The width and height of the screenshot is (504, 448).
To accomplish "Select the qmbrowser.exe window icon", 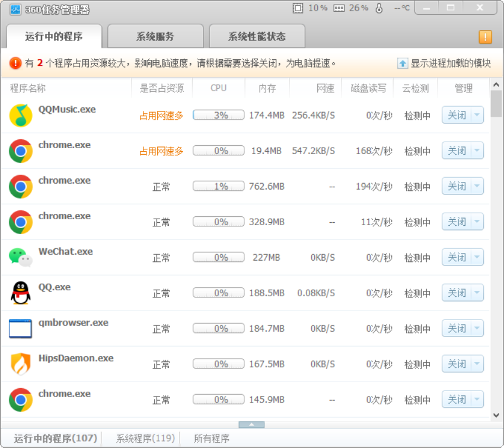I will [21, 329].
